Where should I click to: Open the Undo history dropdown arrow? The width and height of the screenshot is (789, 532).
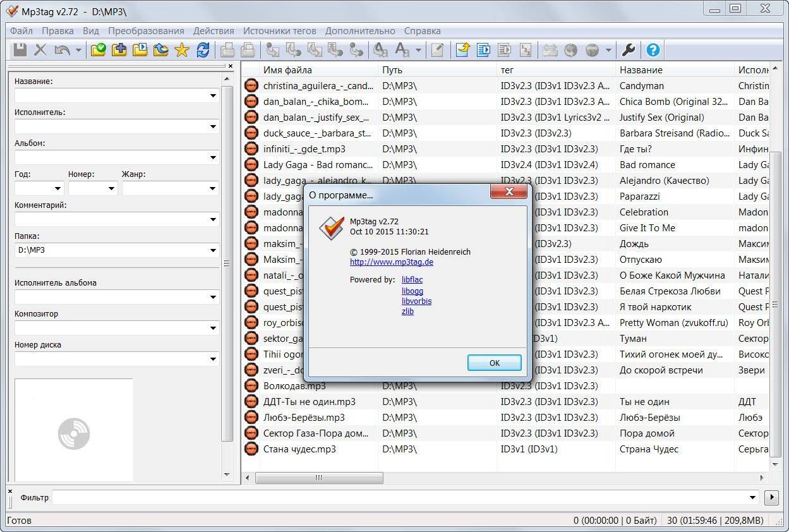click(78, 50)
